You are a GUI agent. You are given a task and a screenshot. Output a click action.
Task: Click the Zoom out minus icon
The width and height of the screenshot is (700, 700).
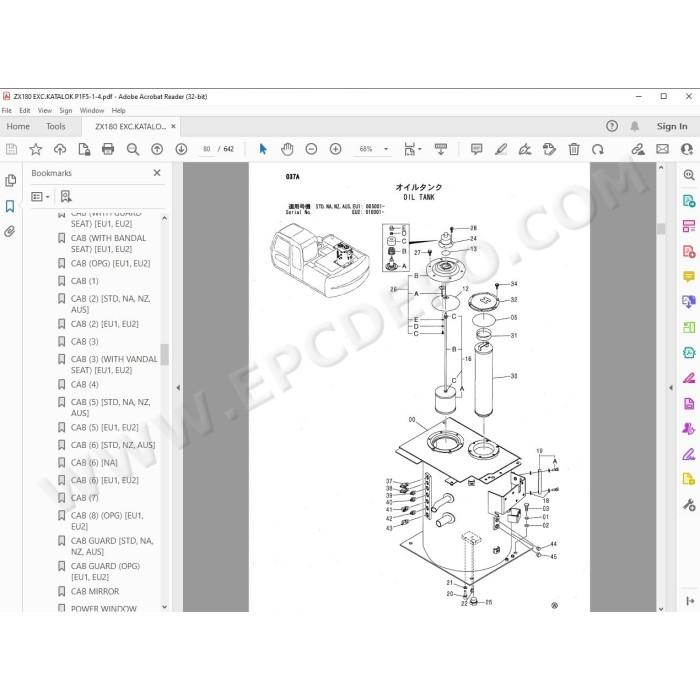click(x=311, y=149)
